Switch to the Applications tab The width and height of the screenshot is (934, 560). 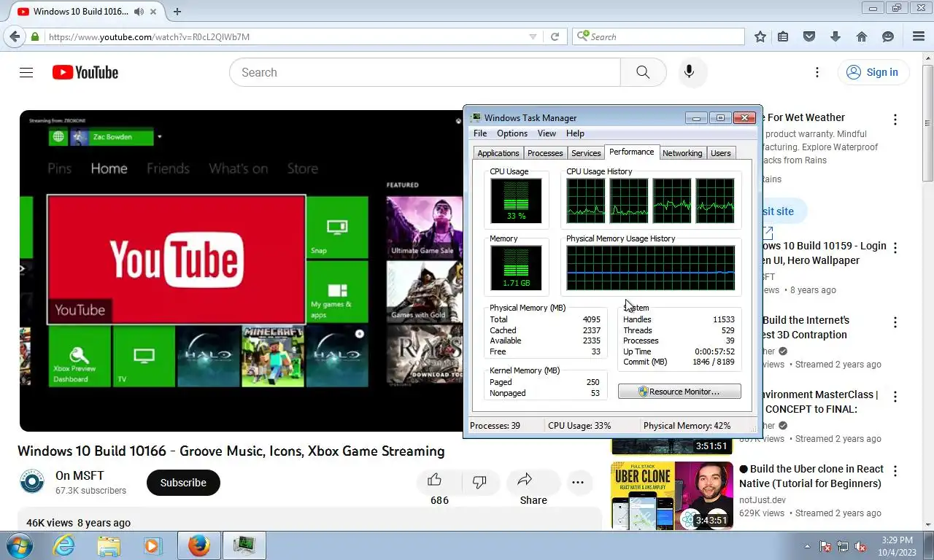click(498, 153)
